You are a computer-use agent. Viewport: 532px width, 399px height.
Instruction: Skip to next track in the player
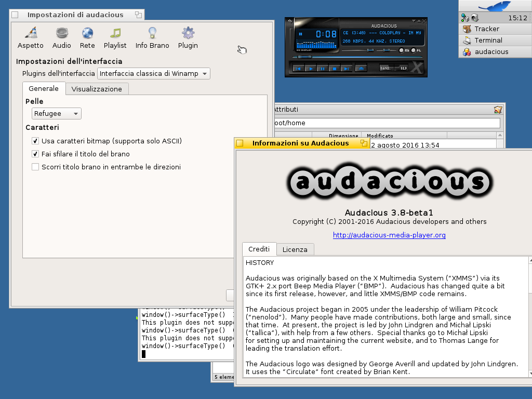(x=346, y=69)
